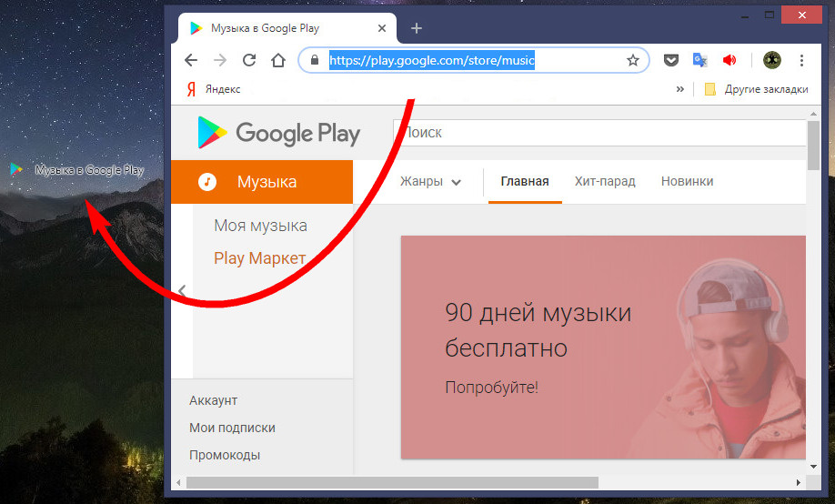Switch to the Главная tab
835x504 pixels.
525,182
